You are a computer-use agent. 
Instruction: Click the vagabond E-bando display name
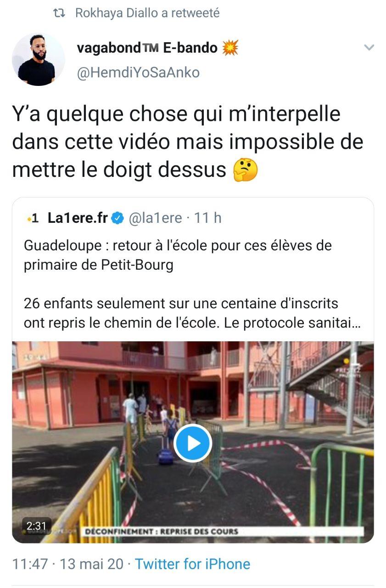click(147, 47)
